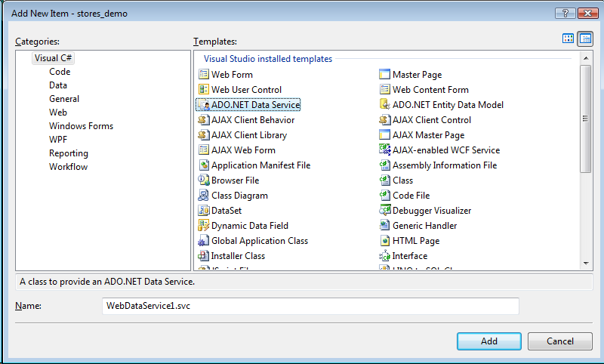Select the Global Application Class icon
This screenshot has width=604, height=364.
point(203,241)
